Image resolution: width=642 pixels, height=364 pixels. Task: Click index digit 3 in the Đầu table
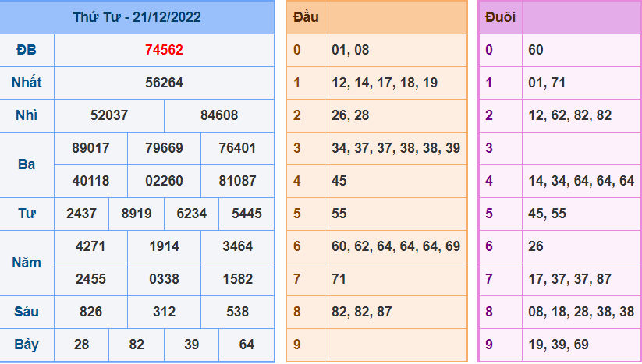(297, 148)
